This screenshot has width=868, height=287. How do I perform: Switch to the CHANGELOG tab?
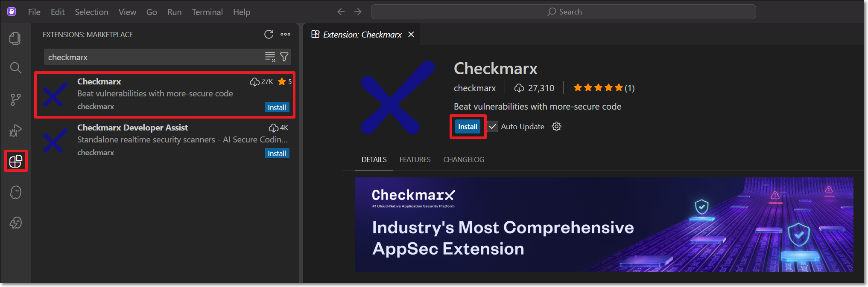pos(464,159)
